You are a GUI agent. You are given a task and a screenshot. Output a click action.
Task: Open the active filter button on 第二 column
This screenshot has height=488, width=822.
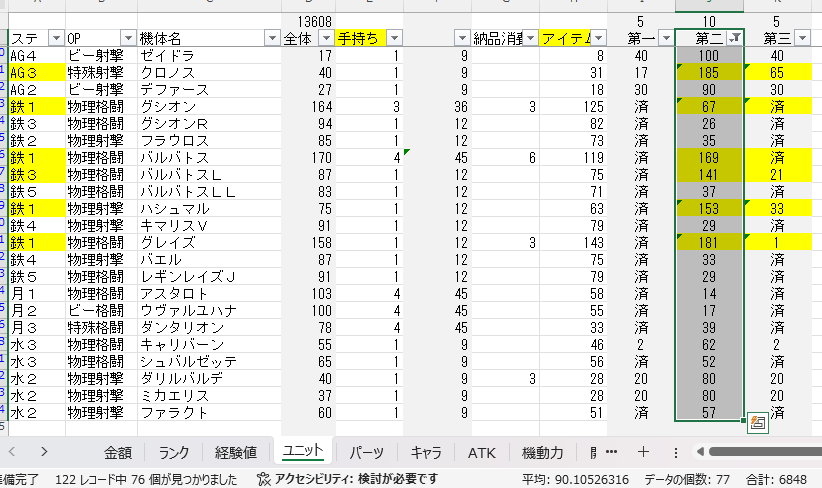coord(735,38)
